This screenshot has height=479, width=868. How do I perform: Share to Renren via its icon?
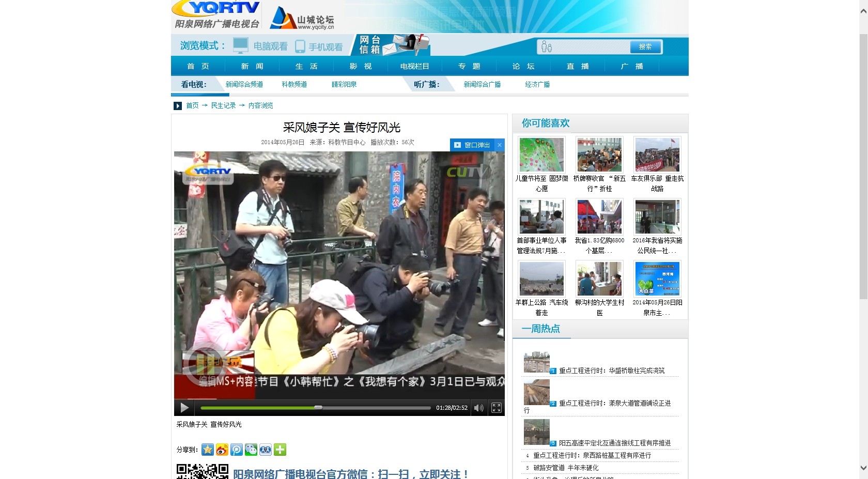266,450
